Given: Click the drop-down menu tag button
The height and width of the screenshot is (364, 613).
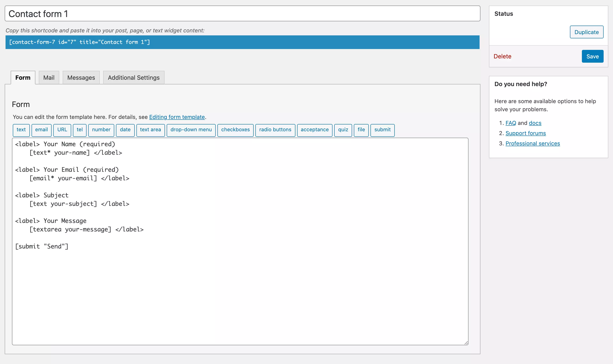Looking at the screenshot, I should pos(191,130).
